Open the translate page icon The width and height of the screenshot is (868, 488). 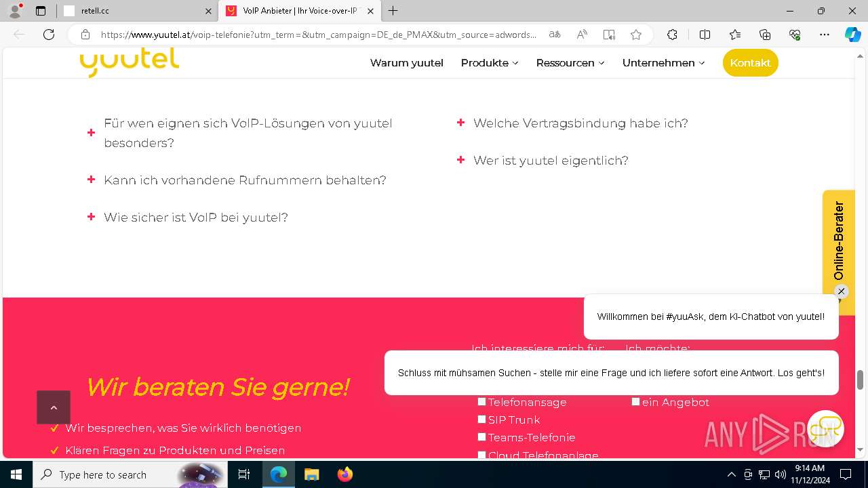[555, 35]
